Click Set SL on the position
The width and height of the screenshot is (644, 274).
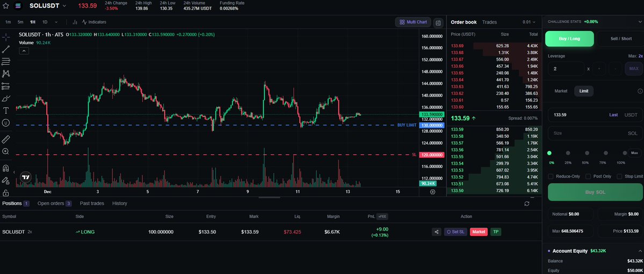(455, 232)
